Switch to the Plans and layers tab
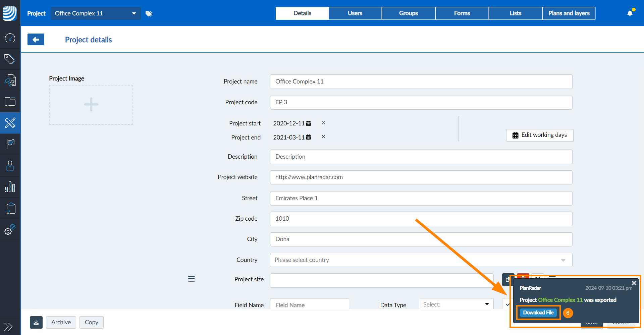 point(569,13)
